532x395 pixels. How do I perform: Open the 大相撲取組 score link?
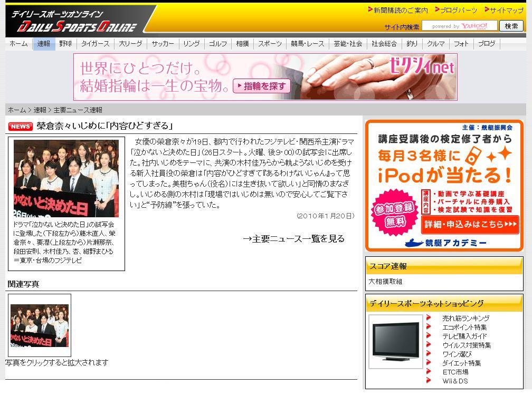(x=385, y=282)
